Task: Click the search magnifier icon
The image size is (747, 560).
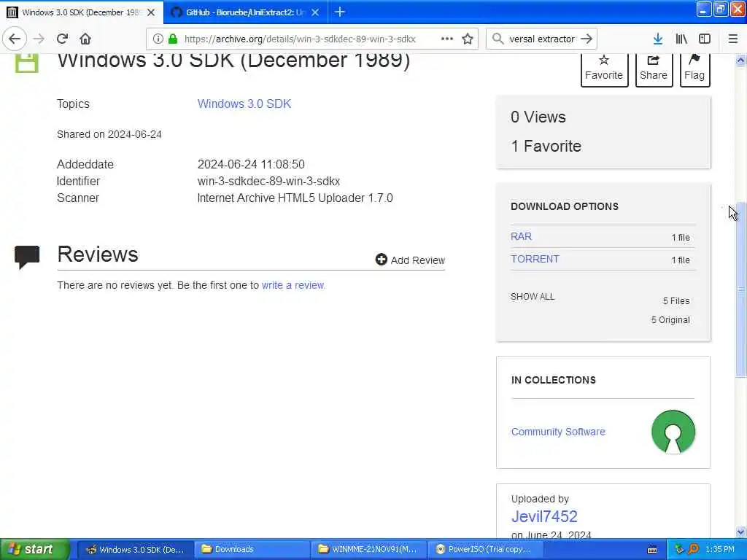Action: 498,39
